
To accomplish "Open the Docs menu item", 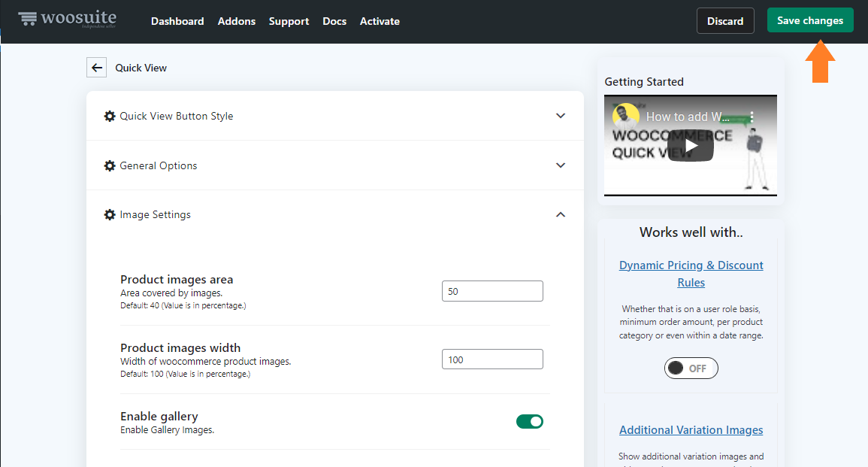I will 334,21.
